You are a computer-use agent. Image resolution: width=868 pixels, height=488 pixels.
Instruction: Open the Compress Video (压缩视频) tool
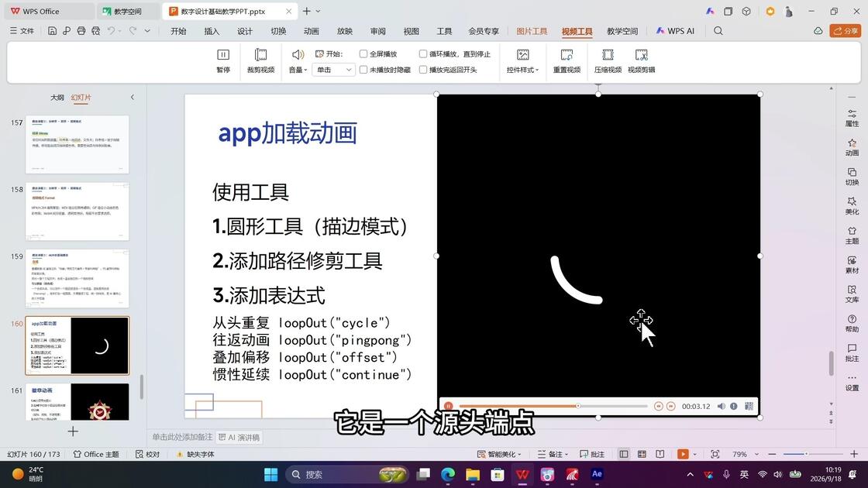pos(608,60)
